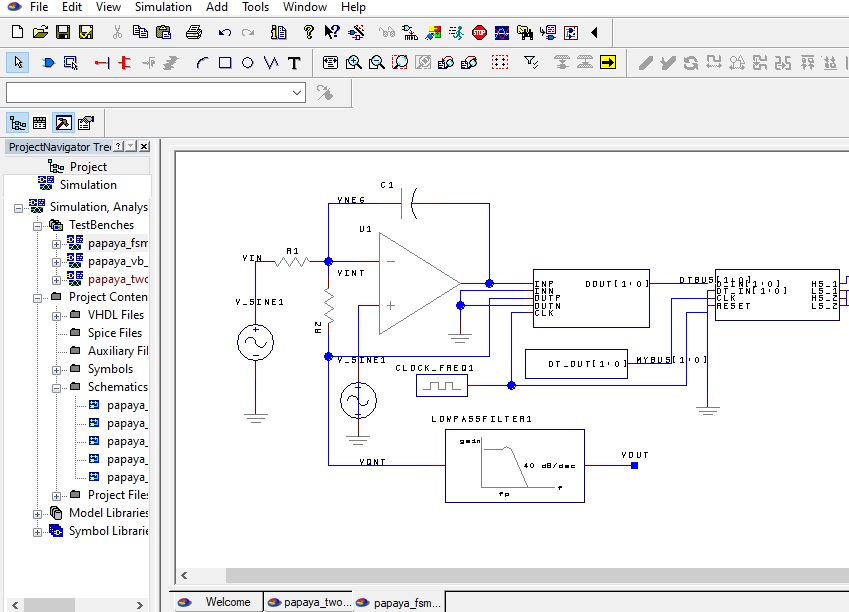Save the current design via floppy icon
Screen dimensions: 849x612
coord(63,32)
